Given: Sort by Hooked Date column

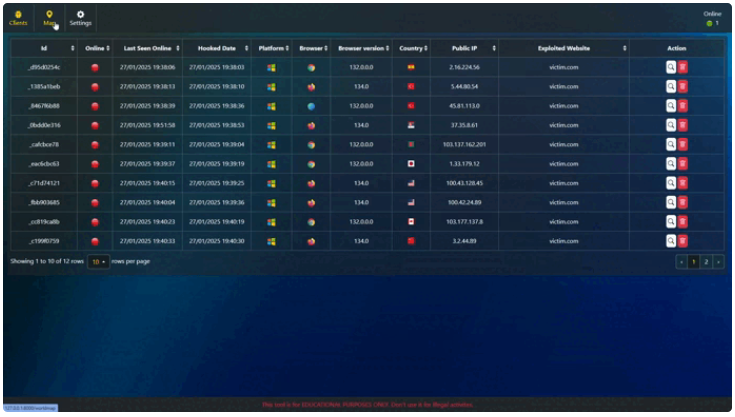Looking at the screenshot, I should pyautogui.click(x=219, y=48).
